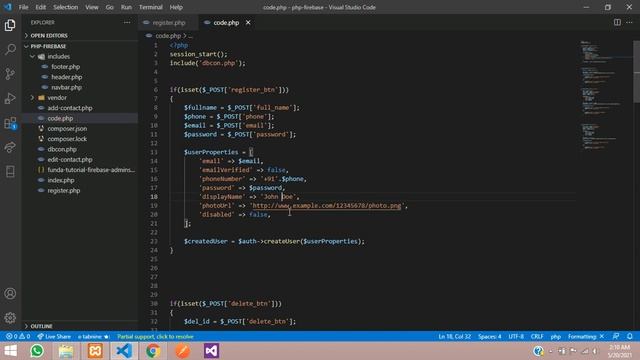Show errors and warnings in status bar
This screenshot has width=640, height=360.
pyautogui.click(x=18, y=337)
